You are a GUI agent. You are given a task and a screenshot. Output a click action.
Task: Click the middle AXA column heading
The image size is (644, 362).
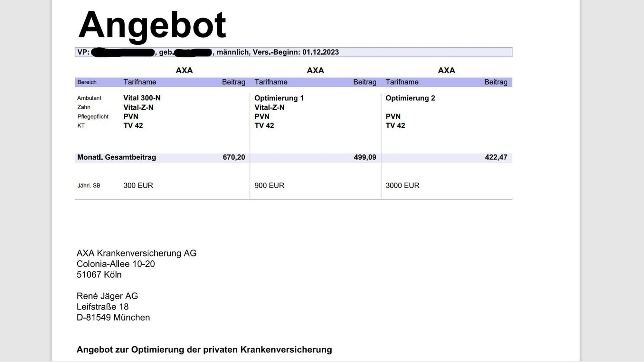point(315,70)
